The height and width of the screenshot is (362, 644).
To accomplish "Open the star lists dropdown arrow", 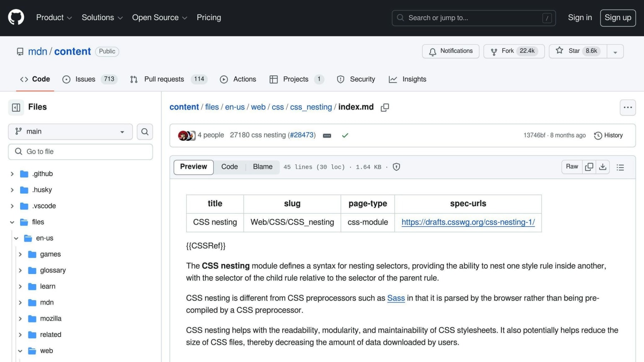I will [x=615, y=52].
